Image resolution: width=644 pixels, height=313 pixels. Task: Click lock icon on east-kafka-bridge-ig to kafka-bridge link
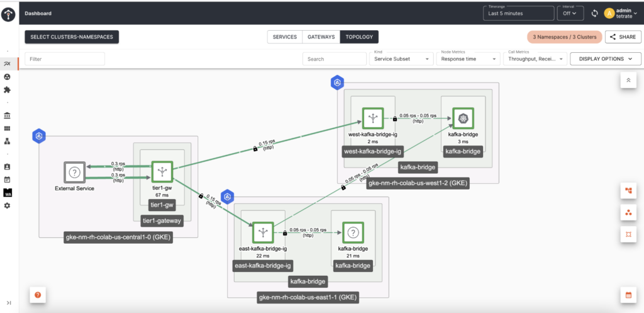click(285, 233)
